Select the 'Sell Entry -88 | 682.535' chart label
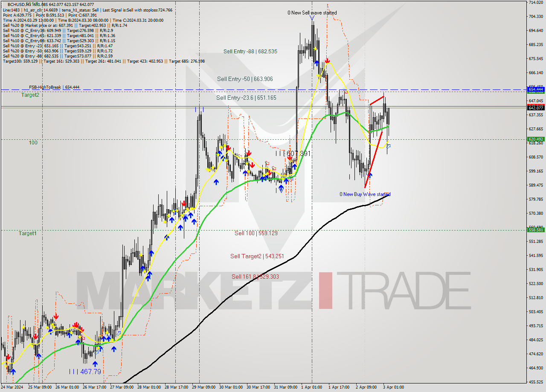The width and height of the screenshot is (546, 392). pos(250,51)
